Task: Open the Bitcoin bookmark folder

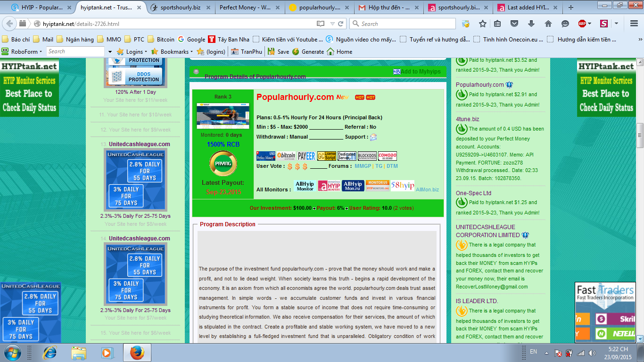Action: pyautogui.click(x=161, y=40)
